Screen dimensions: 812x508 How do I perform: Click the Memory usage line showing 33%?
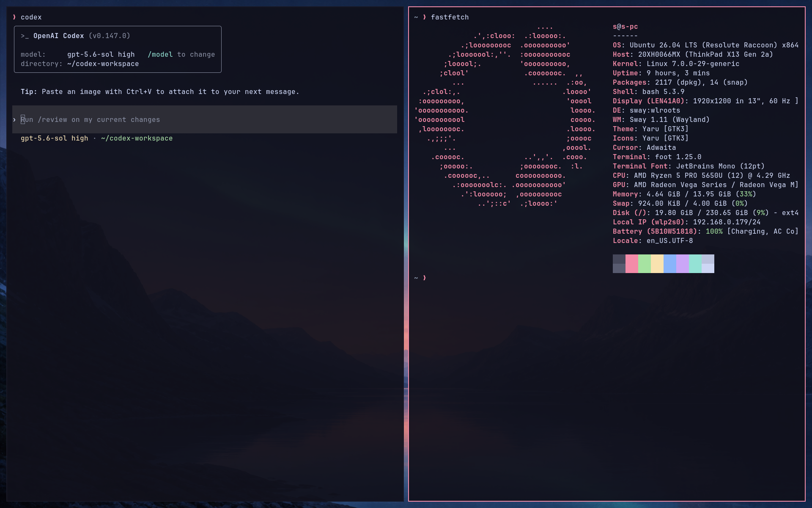[x=685, y=194]
